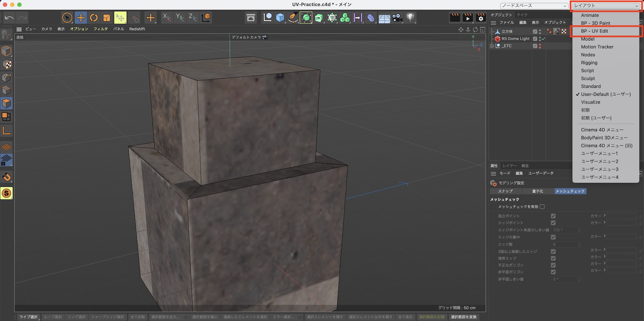Click the Undo arrow icon
The width and height of the screenshot is (644, 321).
click(x=9, y=18)
